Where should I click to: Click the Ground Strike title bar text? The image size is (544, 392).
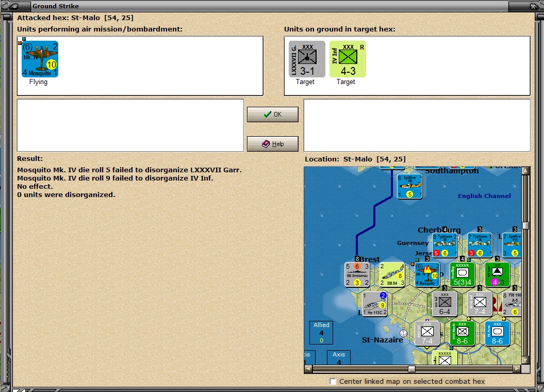56,6
